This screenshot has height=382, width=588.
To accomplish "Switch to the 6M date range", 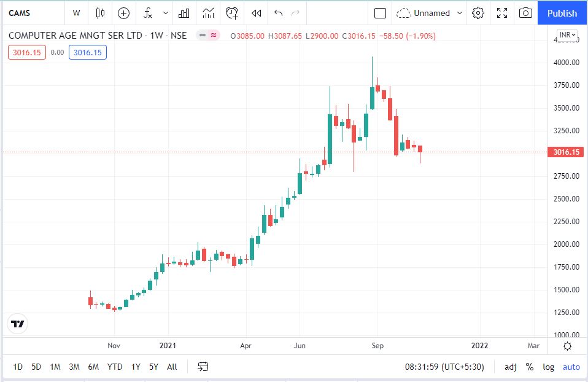I will (x=93, y=367).
